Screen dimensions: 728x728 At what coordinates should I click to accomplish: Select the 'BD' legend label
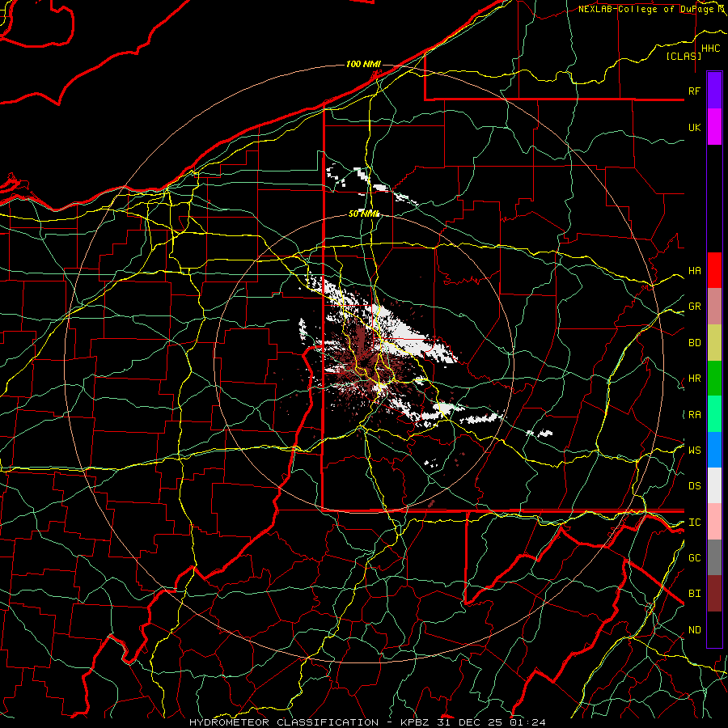[x=694, y=343]
